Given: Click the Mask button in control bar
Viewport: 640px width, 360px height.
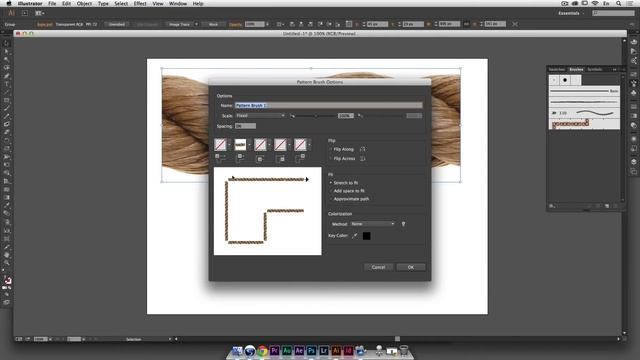Looking at the screenshot, I should point(213,24).
